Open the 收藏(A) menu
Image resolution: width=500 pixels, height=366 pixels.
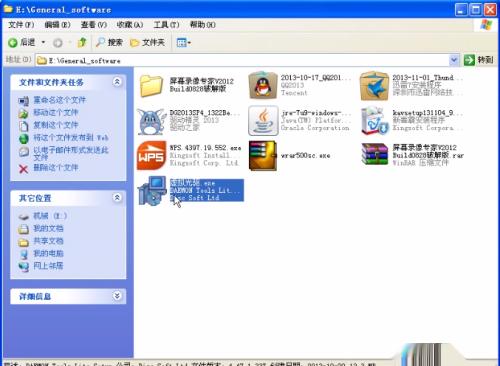130,25
